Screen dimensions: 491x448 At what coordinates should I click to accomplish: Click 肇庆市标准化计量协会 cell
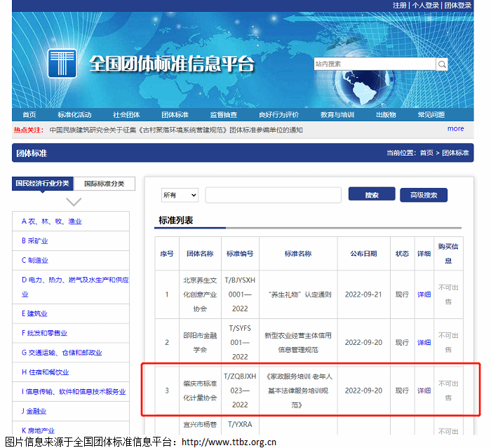[200, 391]
